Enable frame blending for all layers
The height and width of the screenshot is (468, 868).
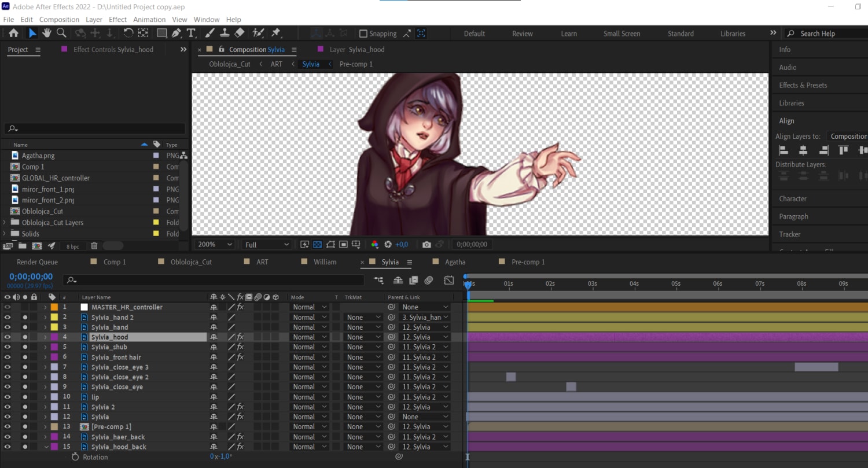(x=413, y=280)
